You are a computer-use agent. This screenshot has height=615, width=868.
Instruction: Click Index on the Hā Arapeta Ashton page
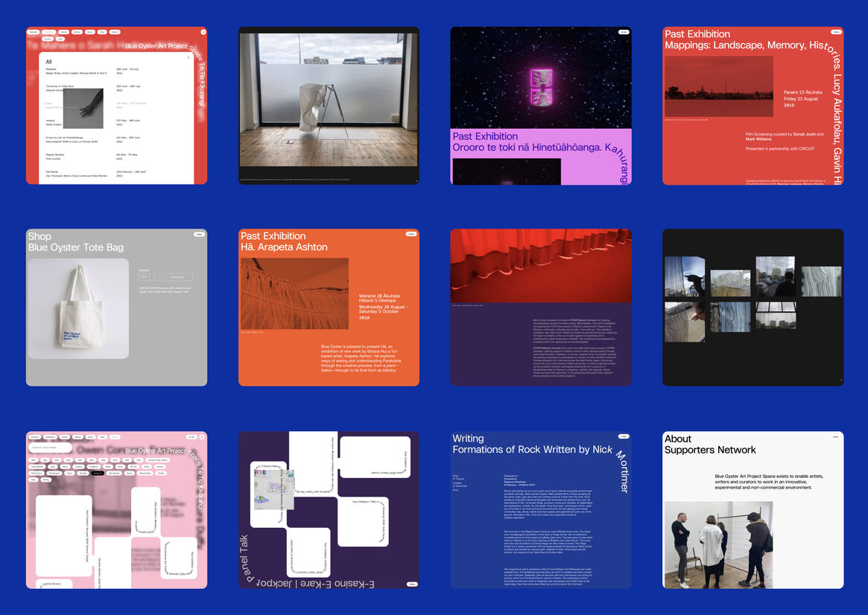point(411,235)
